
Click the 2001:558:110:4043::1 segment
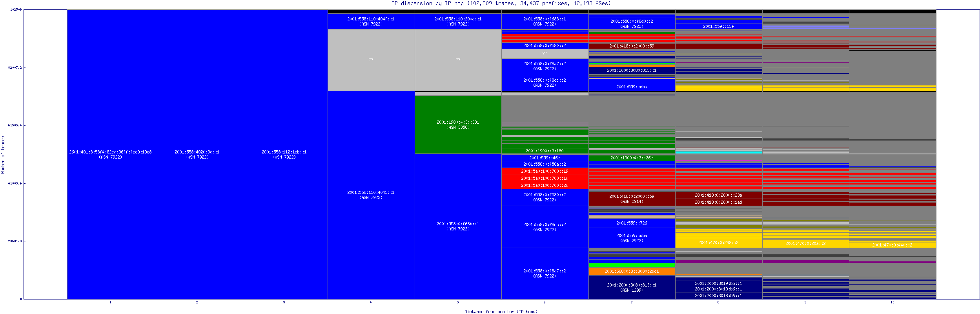pos(371,195)
